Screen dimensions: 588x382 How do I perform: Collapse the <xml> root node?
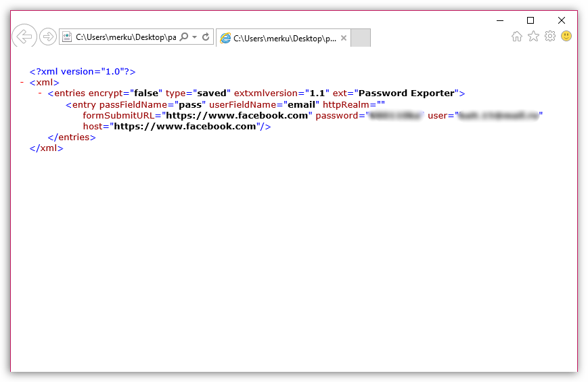[x=22, y=82]
